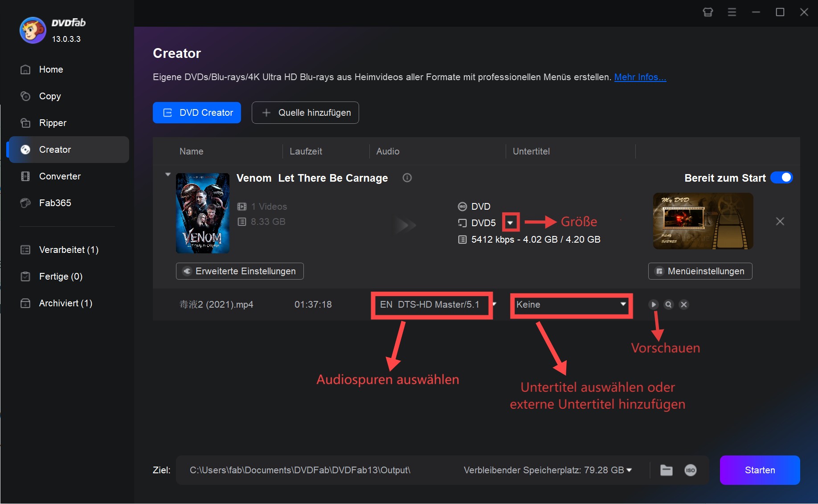
Task: Click the version number 13.0.3.3
Action: (x=66, y=39)
